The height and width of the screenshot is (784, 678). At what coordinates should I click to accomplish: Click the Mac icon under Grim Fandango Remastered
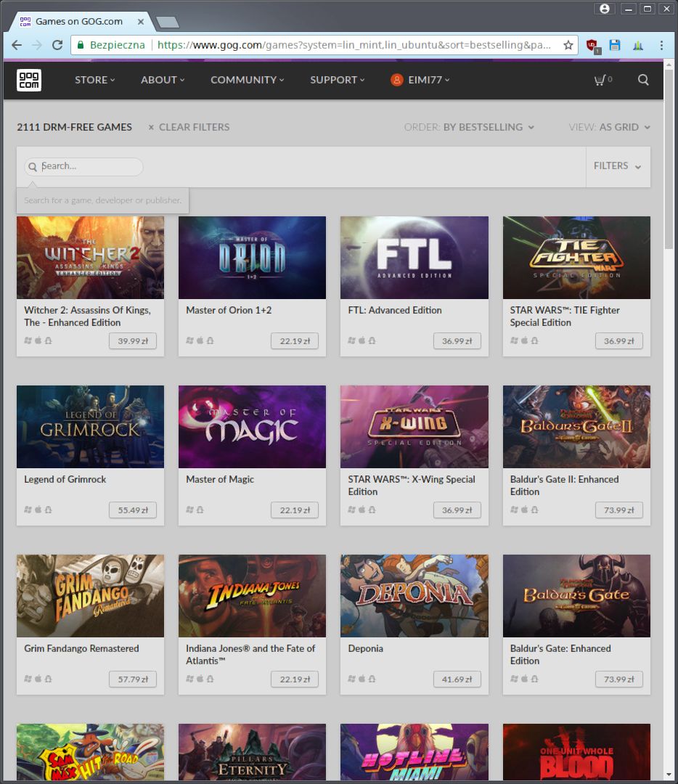38,679
